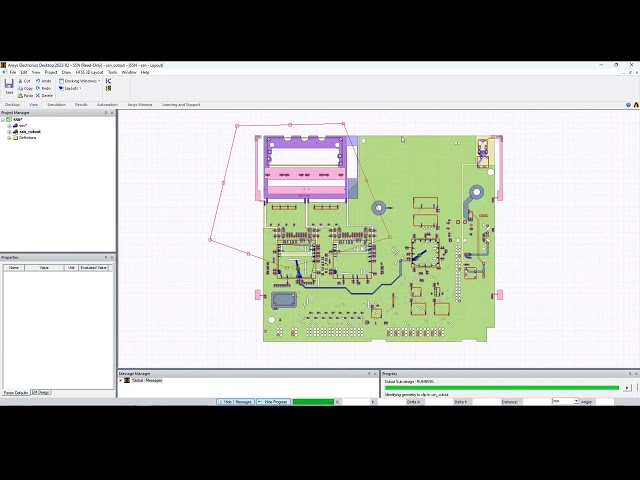
Task: Switch to the Simulation ribbon tab
Action: [x=56, y=105]
